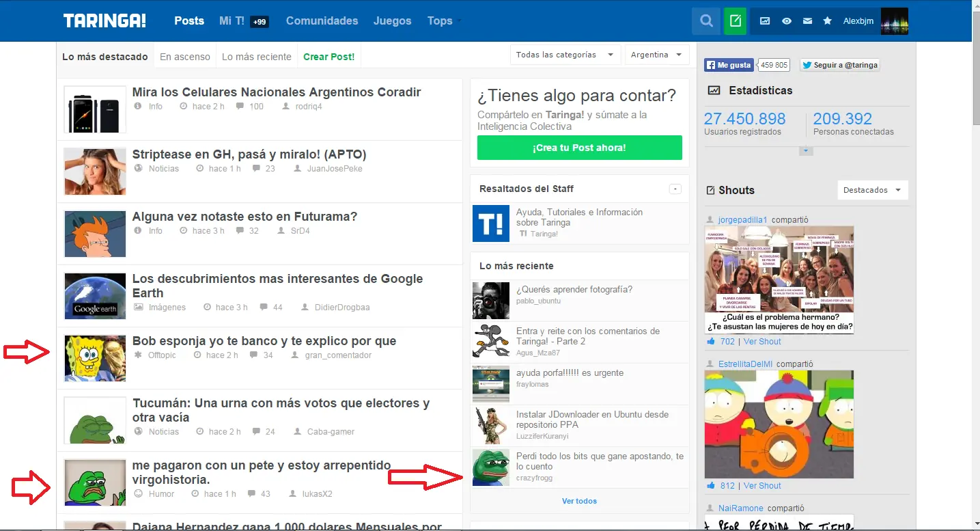
Task: Select the Lo más destacado tab
Action: [x=105, y=57]
